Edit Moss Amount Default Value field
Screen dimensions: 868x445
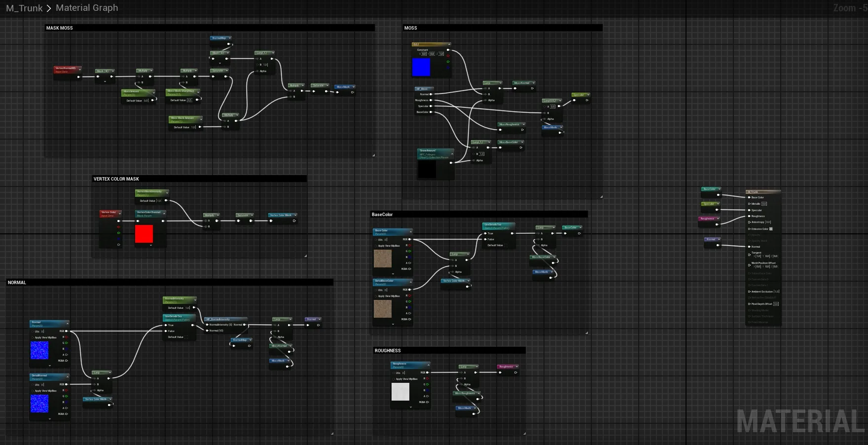146,101
